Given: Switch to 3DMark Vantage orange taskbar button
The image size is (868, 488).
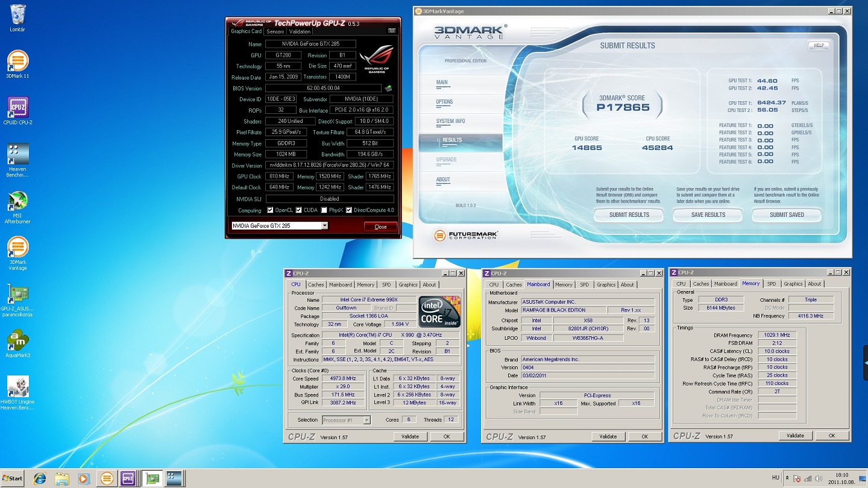Looking at the screenshot, I should [x=107, y=478].
